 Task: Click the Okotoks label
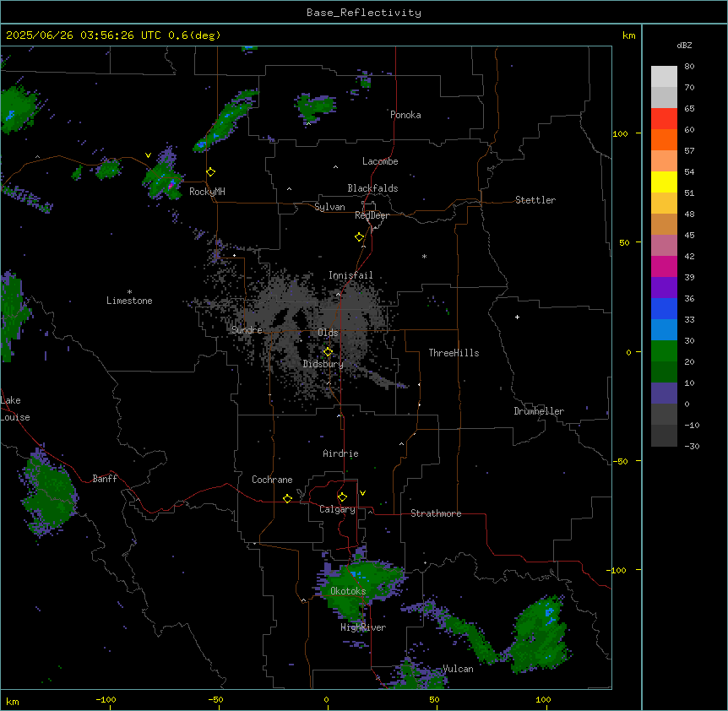point(348,591)
